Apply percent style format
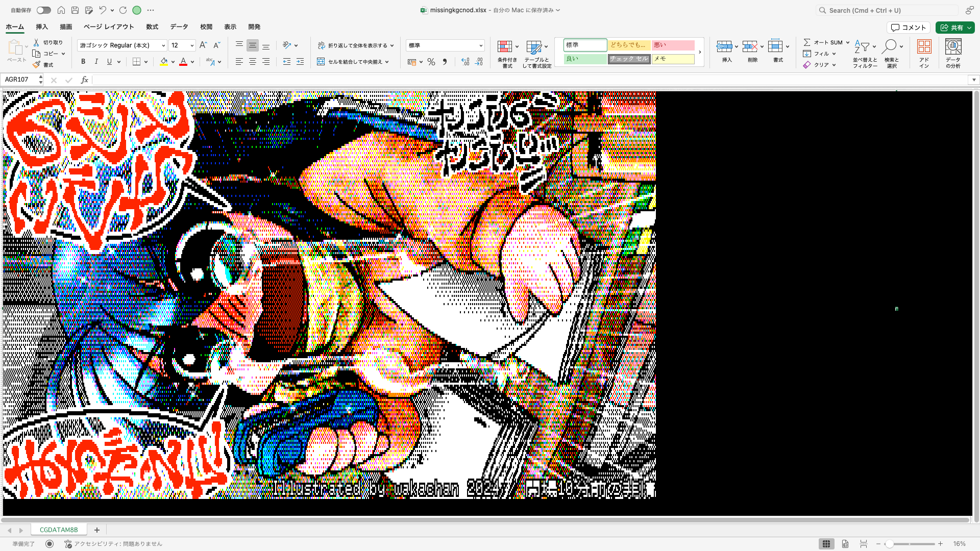Screen dimensions: 980x551 click(x=431, y=62)
